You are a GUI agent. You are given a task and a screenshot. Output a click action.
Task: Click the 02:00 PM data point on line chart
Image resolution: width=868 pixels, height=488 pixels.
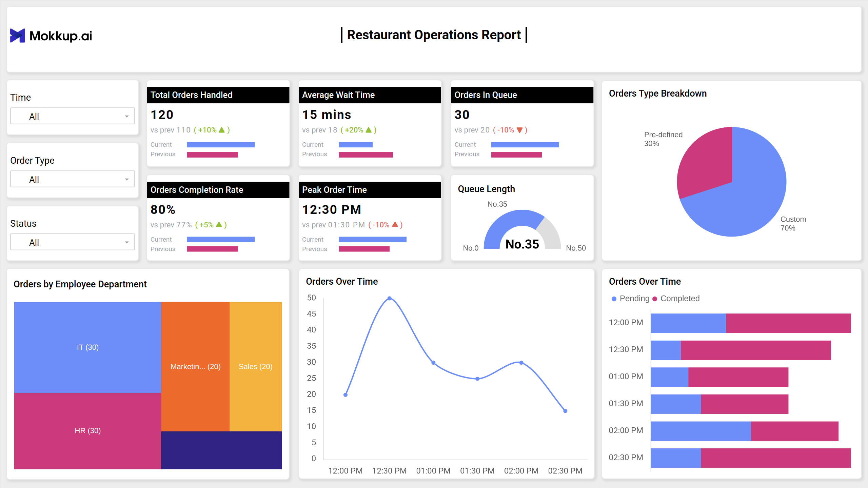coord(521,363)
